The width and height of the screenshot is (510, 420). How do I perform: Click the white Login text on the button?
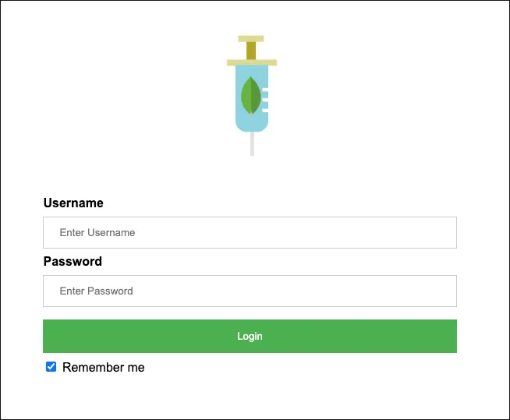coord(250,337)
